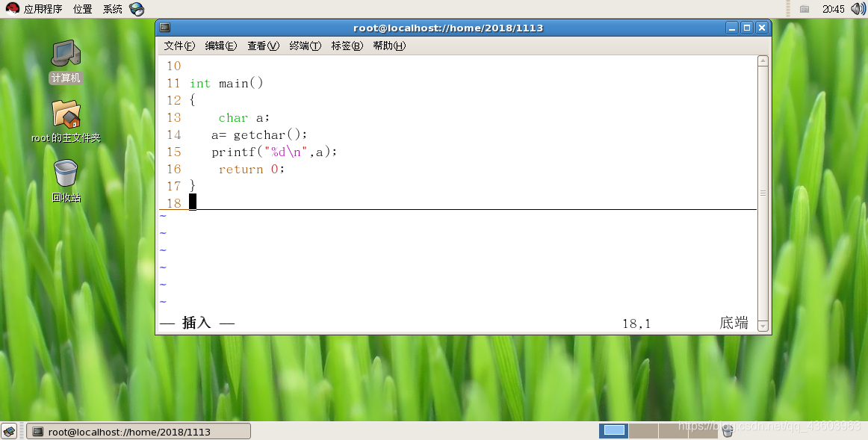Screen dimensions: 868x440
Task: Click the block cursor on line 18
Action: pos(193,202)
